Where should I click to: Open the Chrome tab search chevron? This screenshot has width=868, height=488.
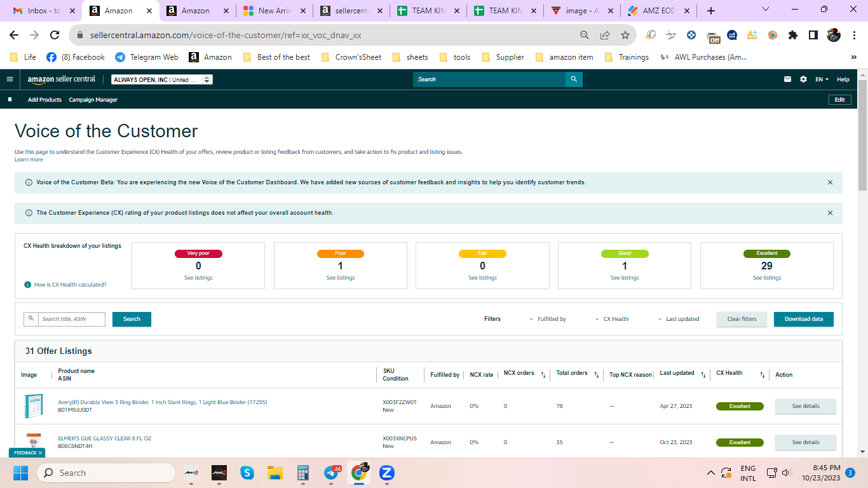[766, 10]
